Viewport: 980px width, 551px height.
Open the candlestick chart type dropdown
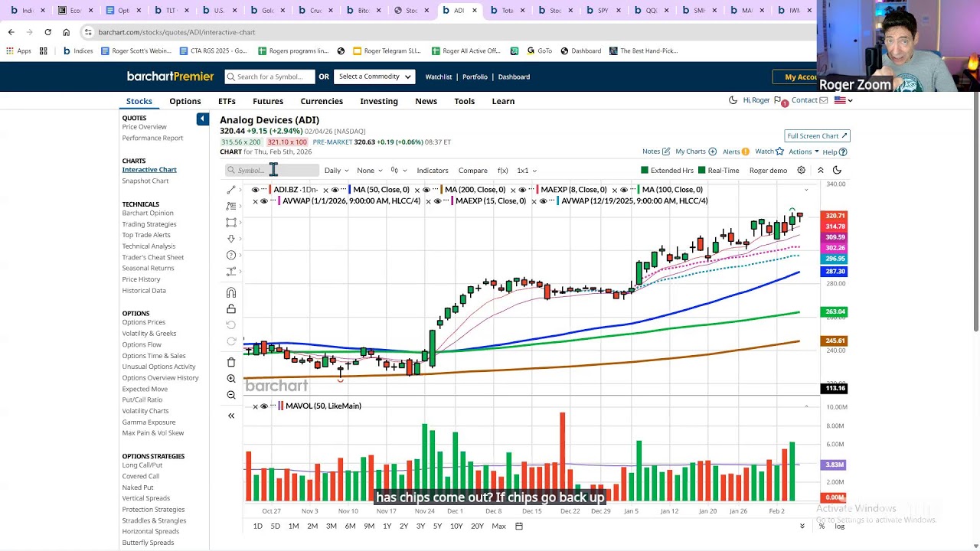point(398,171)
